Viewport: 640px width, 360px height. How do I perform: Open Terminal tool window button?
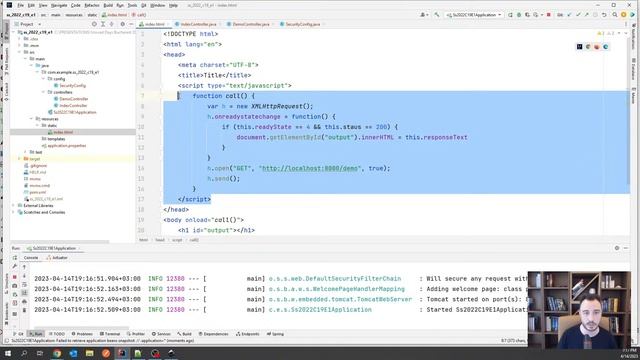pyautogui.click(x=110, y=334)
